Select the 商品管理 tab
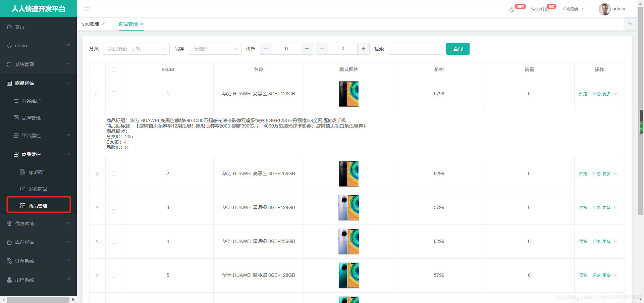This screenshot has width=644, height=303. [x=128, y=24]
